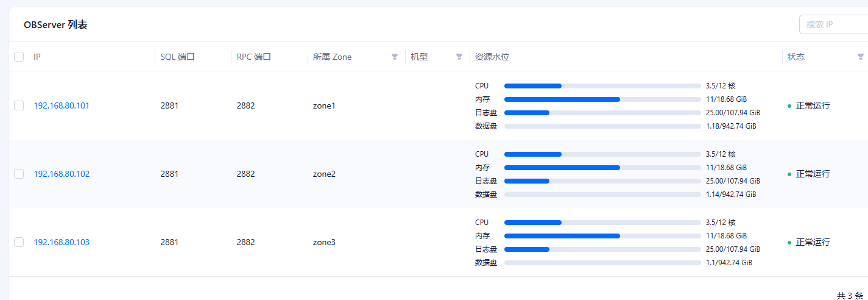868x300 pixels.
Task: Open server 192.168.80.101 details link
Action: click(62, 105)
